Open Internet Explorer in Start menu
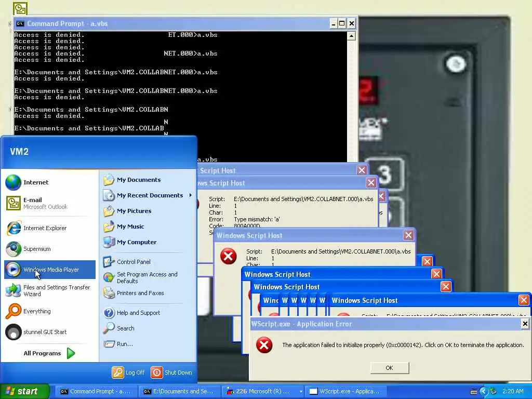Viewport: 532px width, 399px height. coord(50,228)
